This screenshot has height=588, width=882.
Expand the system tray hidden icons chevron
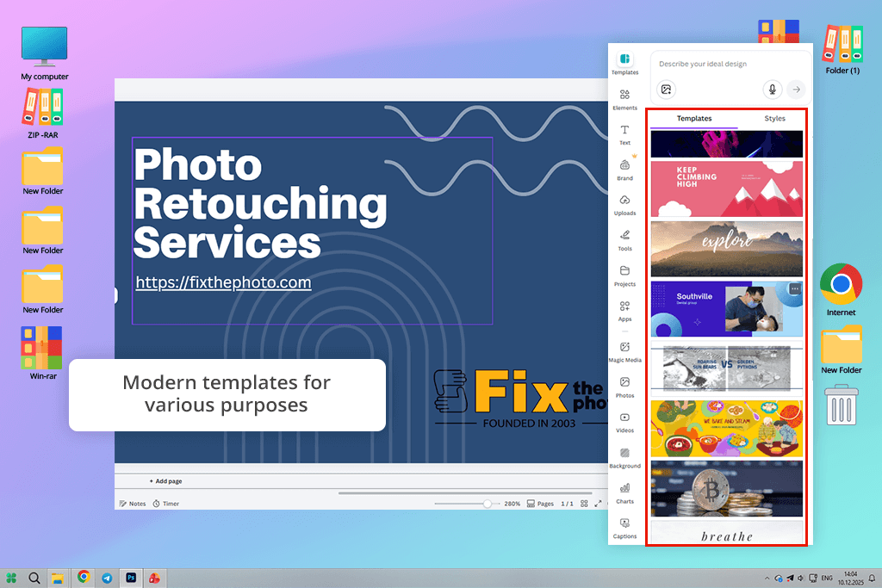767,579
